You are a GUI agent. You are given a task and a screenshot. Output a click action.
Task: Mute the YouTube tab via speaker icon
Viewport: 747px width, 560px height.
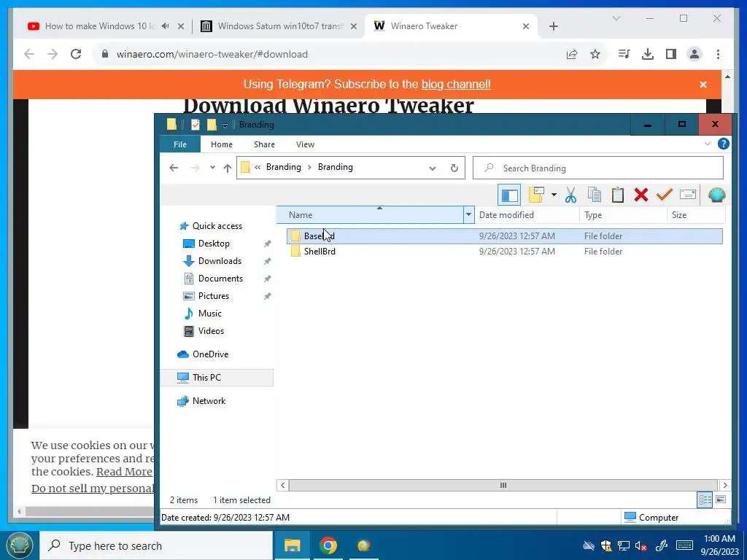(166, 26)
